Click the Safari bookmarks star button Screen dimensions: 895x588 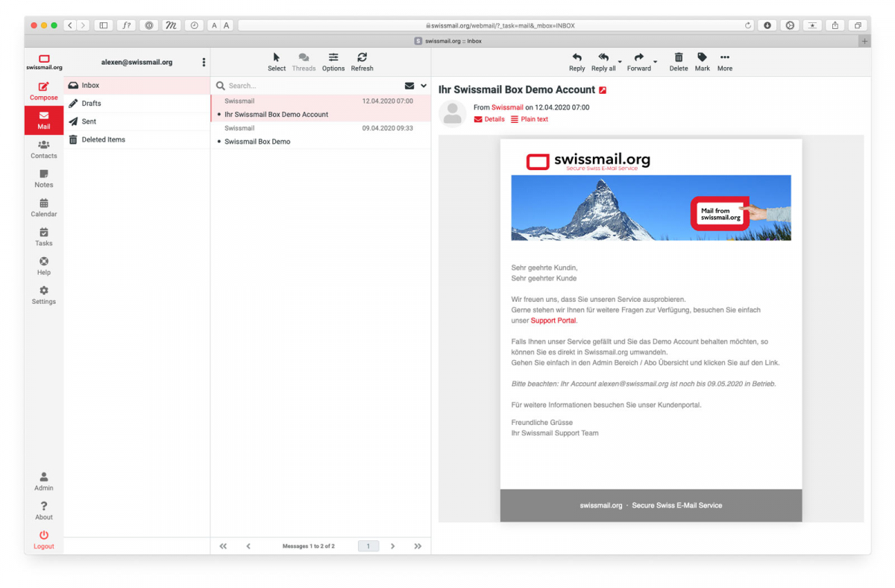(812, 25)
